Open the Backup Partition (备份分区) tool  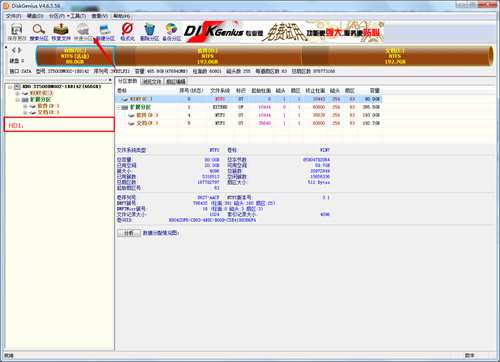[171, 32]
